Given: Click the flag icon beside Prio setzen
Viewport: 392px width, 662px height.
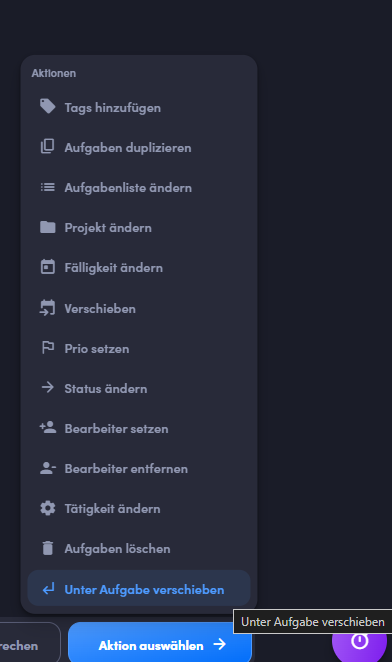Looking at the screenshot, I should [x=47, y=347].
